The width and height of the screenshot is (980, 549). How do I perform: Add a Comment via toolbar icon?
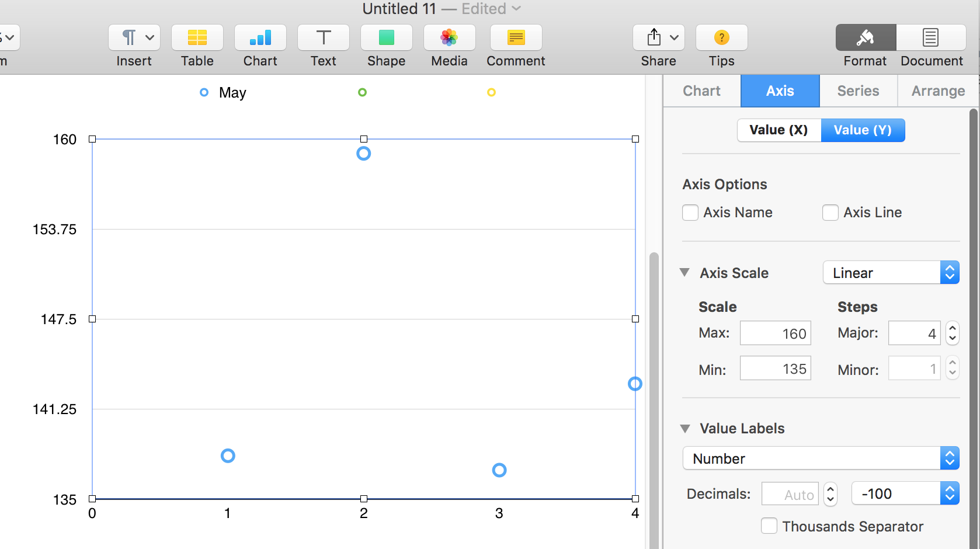(516, 38)
